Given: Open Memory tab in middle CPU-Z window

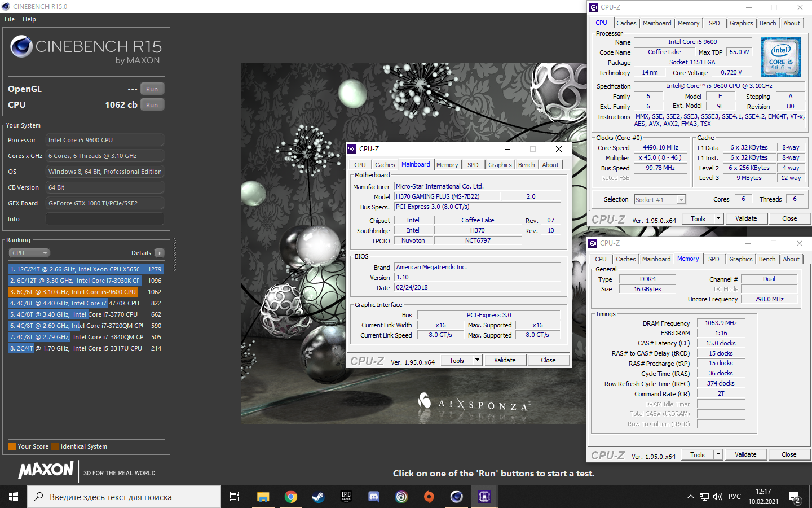Looking at the screenshot, I should click(x=447, y=165).
